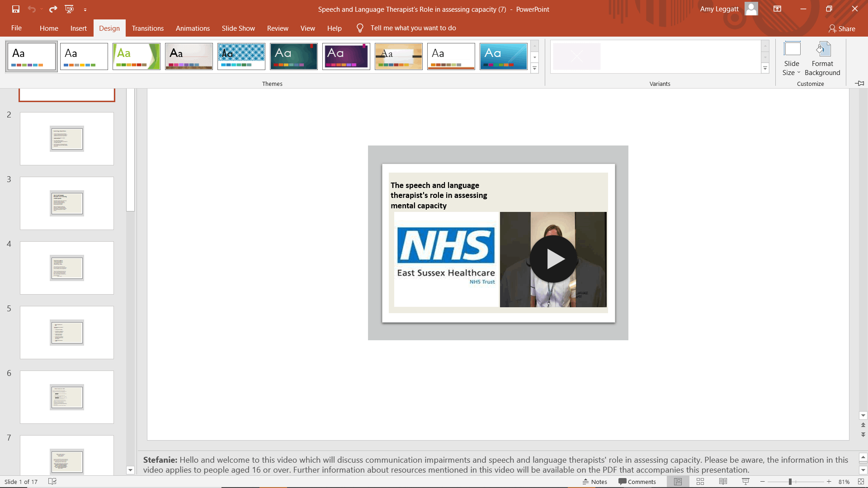Click the Share button

pos(842,28)
